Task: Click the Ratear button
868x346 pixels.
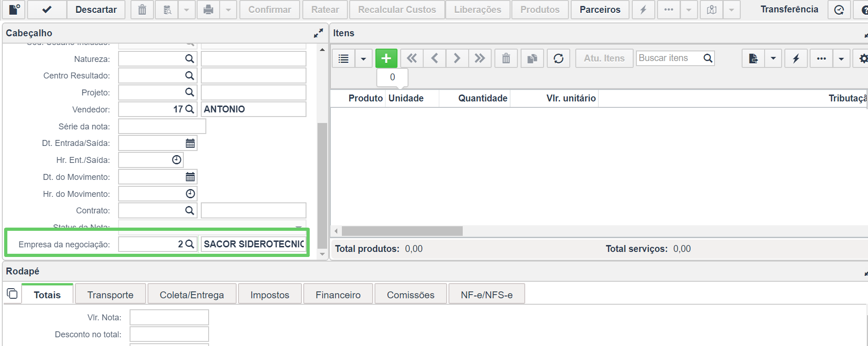Action: pyautogui.click(x=325, y=9)
